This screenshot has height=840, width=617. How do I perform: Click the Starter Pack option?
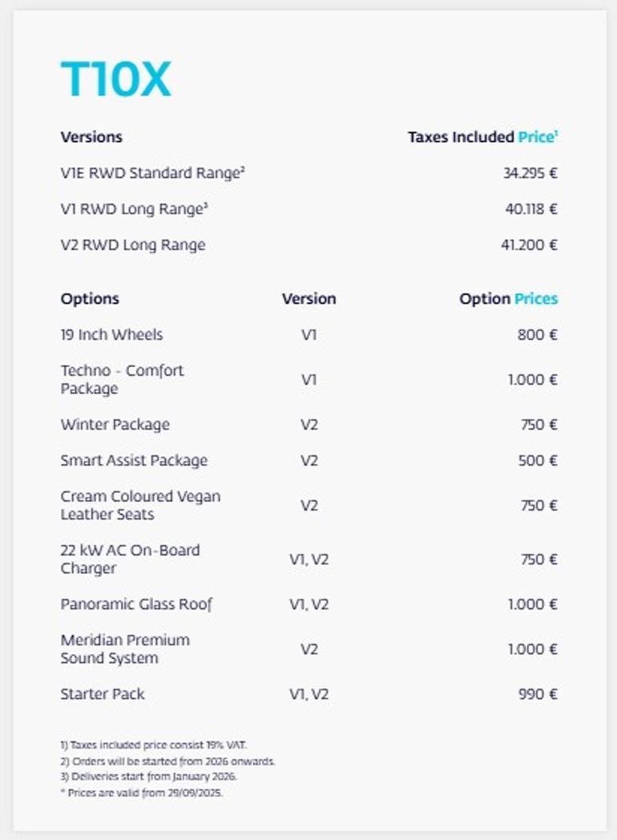pyautogui.click(x=103, y=694)
